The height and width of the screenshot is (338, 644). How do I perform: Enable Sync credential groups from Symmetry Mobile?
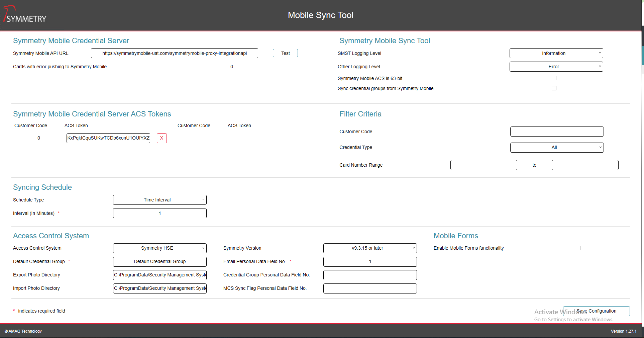[x=554, y=88]
